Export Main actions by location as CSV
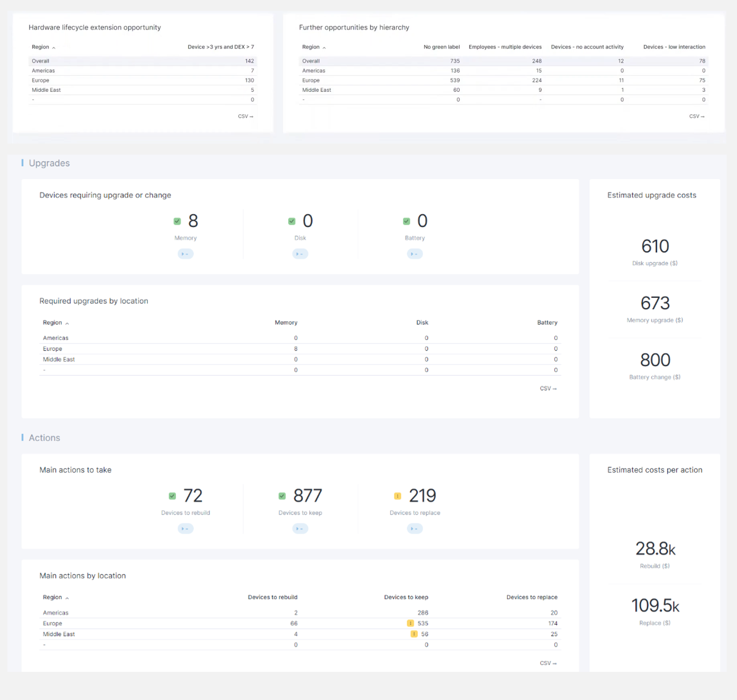 pyautogui.click(x=548, y=663)
